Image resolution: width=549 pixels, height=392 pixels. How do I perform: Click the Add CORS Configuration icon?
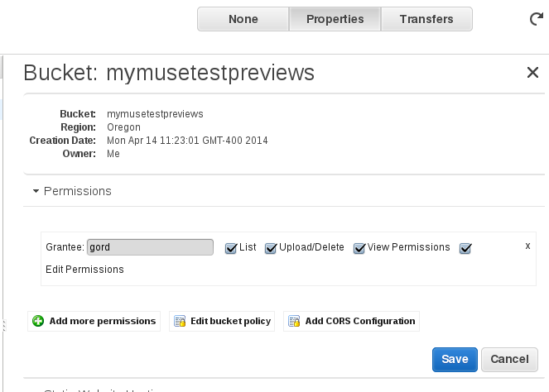point(293,321)
